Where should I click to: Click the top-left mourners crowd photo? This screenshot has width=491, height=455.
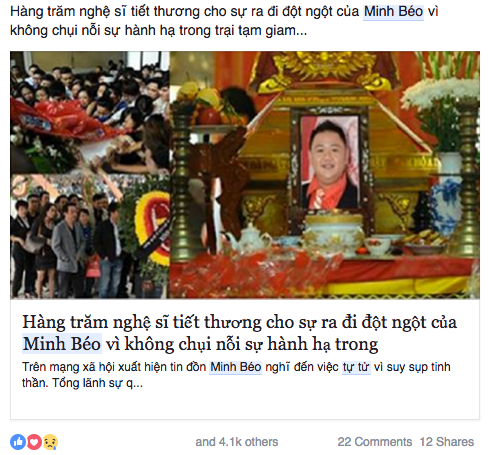click(90, 112)
